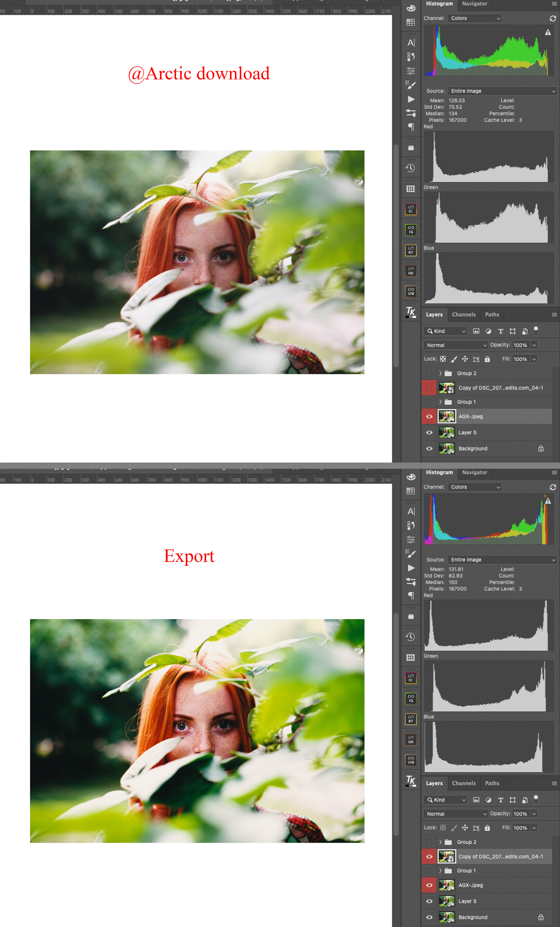Click the IC plugin icon in upper dock
This screenshot has width=560, height=927.
(411, 209)
